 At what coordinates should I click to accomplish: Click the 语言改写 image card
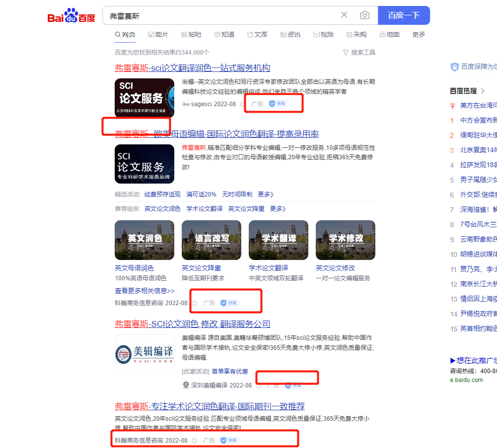click(212, 240)
